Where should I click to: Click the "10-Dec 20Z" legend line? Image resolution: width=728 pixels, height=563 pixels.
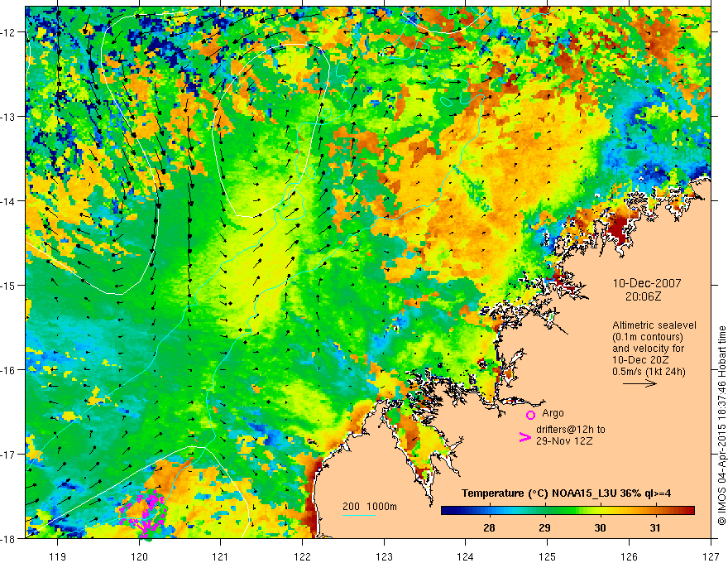(x=639, y=360)
